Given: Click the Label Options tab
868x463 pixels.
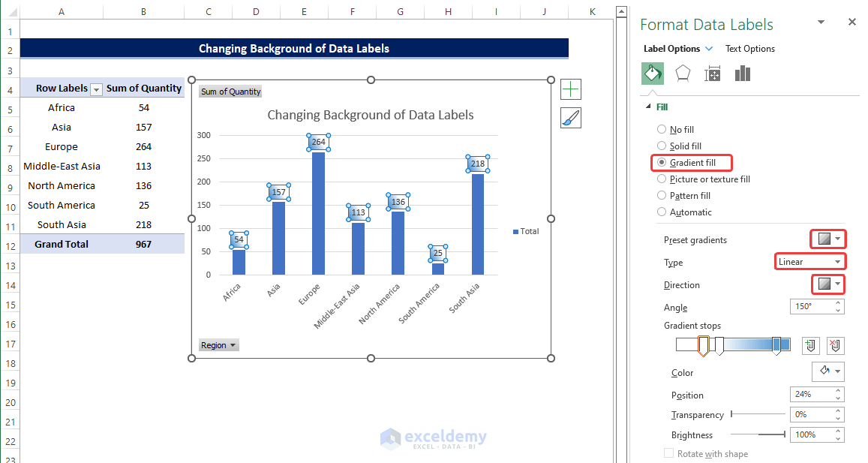Looking at the screenshot, I should (x=671, y=49).
